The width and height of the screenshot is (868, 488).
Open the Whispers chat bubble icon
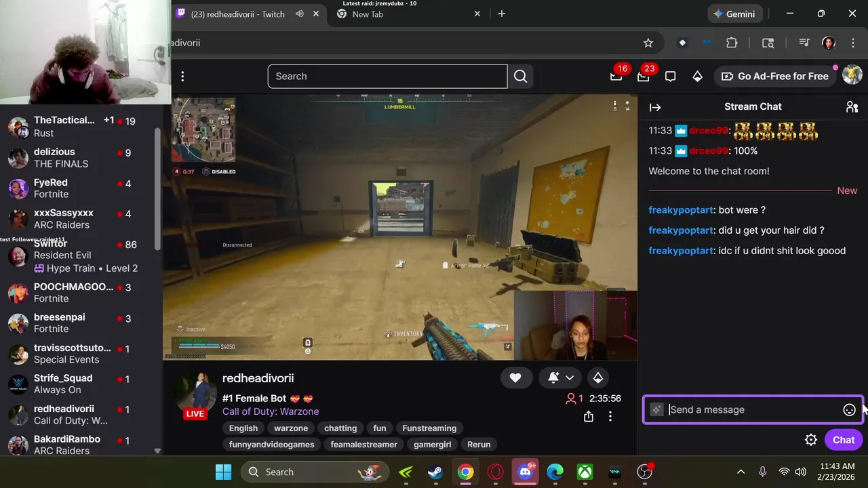click(x=670, y=77)
